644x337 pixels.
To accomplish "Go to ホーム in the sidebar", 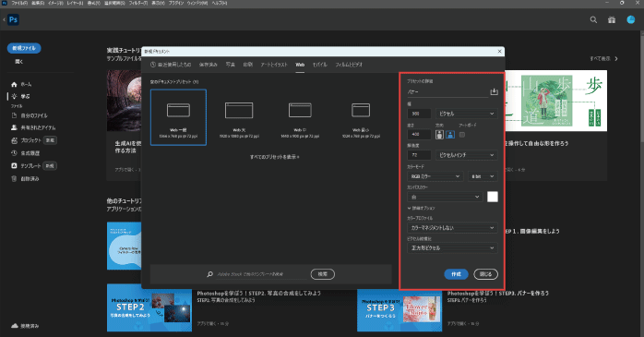I will (x=21, y=84).
